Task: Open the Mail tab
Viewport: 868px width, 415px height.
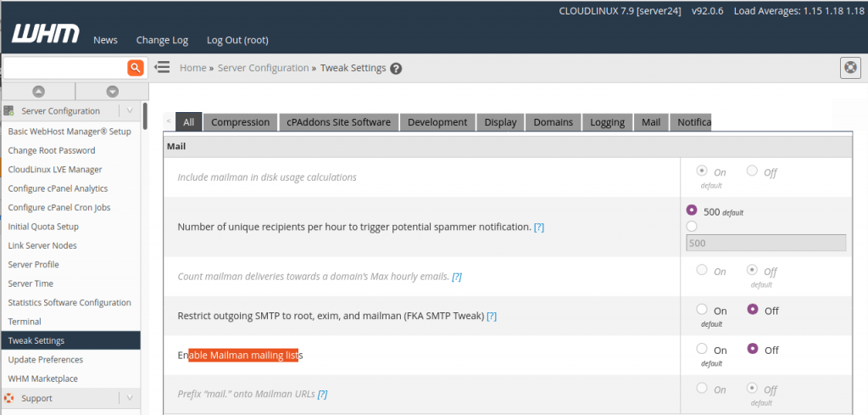Action: [651, 122]
